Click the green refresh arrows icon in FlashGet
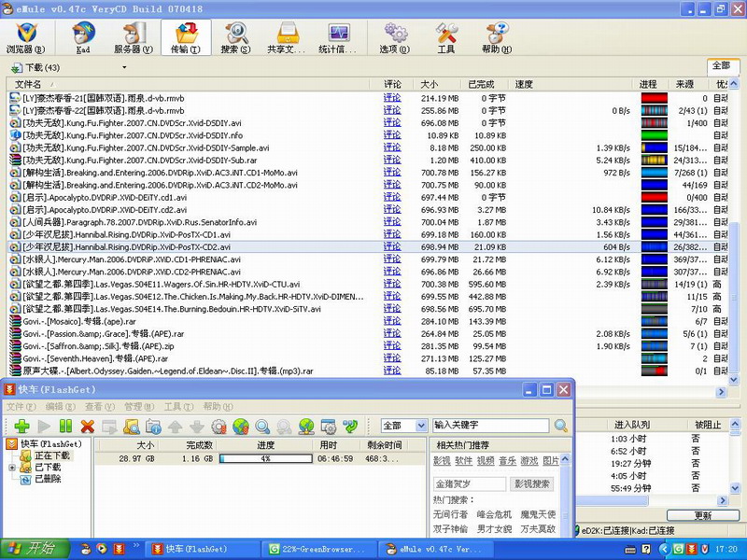This screenshot has width=747, height=560. coord(350,426)
